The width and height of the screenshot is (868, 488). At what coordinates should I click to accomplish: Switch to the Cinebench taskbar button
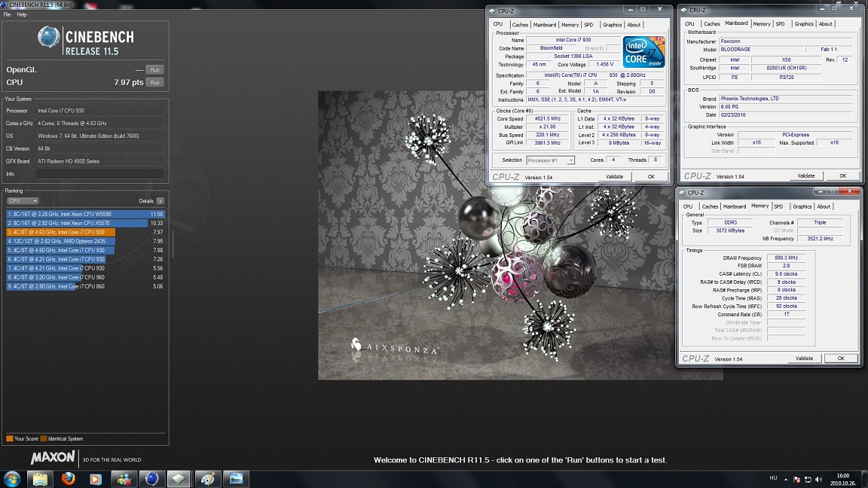click(151, 479)
